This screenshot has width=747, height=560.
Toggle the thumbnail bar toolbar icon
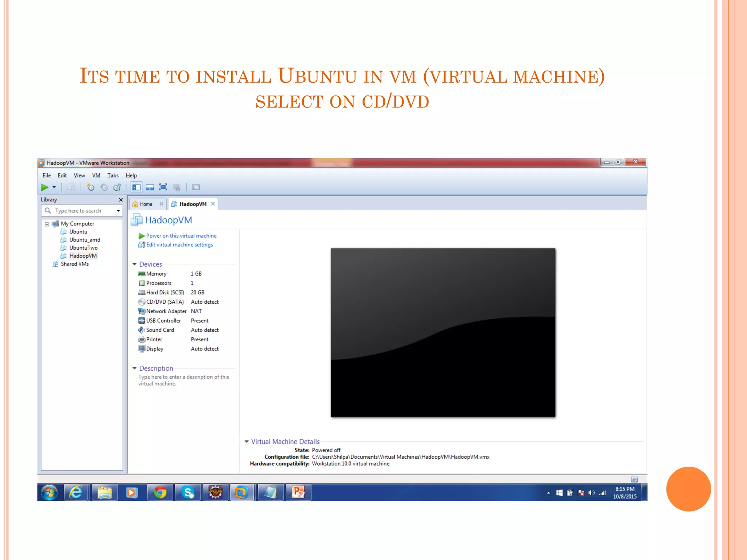pyautogui.click(x=150, y=187)
